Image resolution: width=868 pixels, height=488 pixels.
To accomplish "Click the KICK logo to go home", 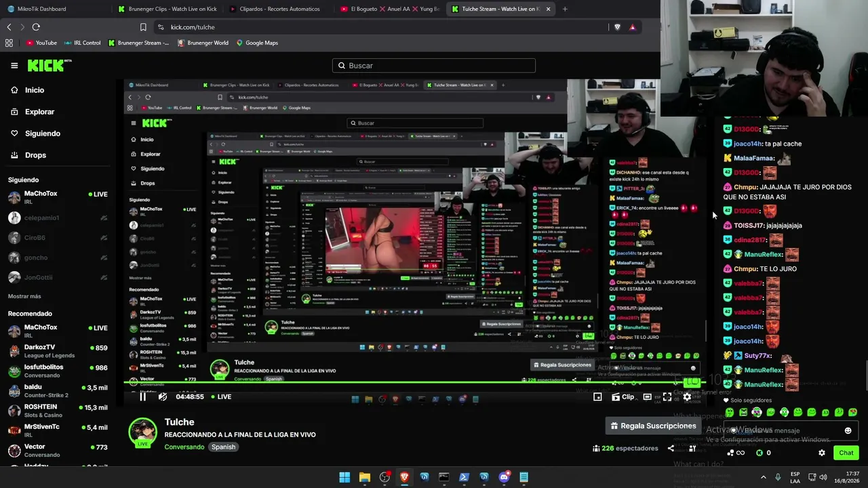I will (x=49, y=66).
